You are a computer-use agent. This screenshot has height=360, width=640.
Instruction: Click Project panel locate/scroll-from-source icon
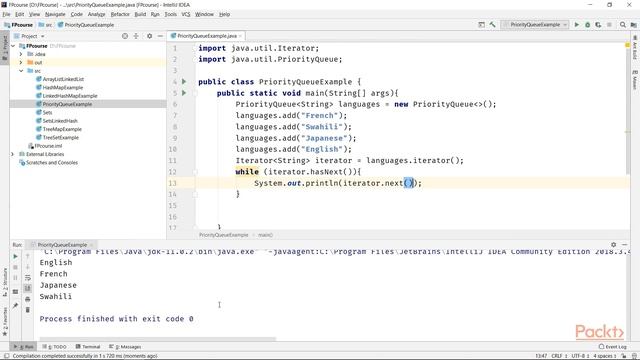(125, 36)
